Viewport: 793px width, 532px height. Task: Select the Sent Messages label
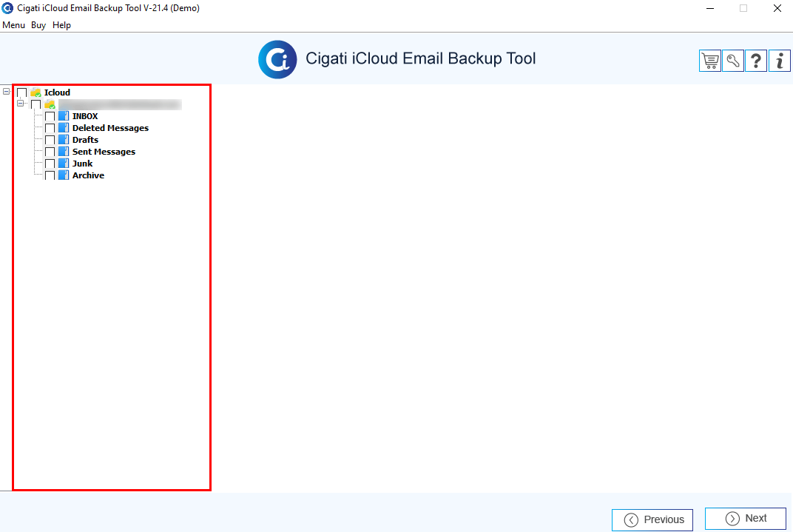(104, 152)
